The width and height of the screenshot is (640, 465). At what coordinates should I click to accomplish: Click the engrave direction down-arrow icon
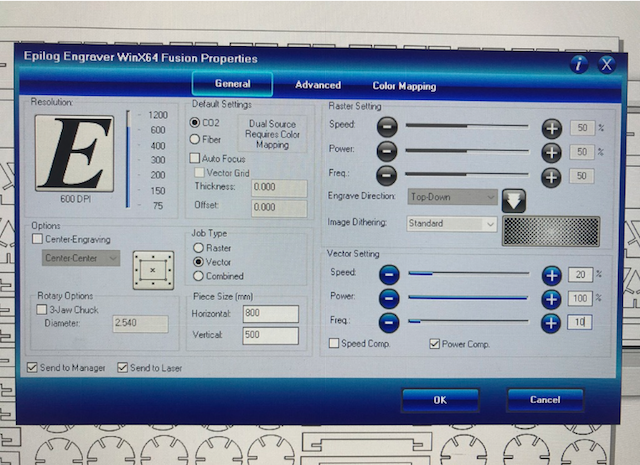coord(514,200)
